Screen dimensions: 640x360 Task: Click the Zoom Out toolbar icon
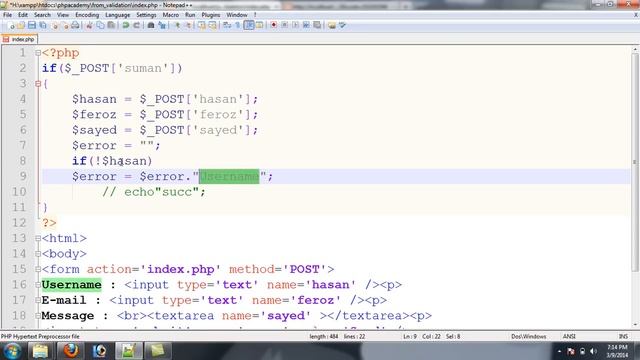[188, 25]
